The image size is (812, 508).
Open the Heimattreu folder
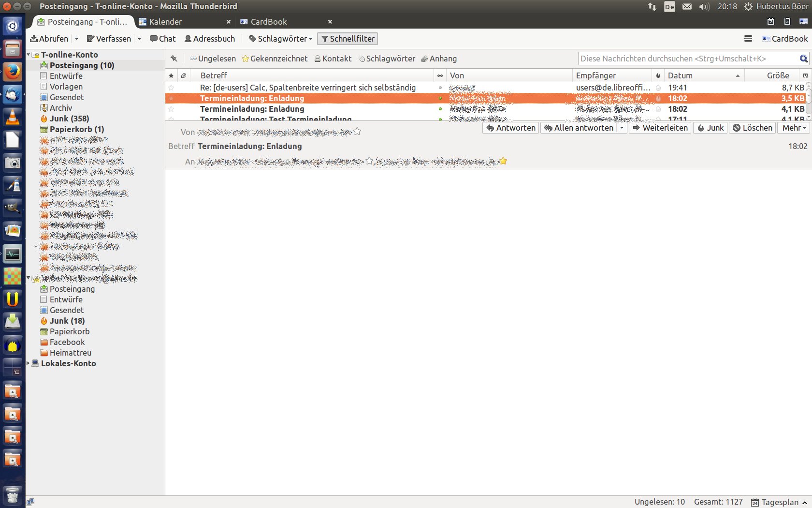click(x=66, y=353)
